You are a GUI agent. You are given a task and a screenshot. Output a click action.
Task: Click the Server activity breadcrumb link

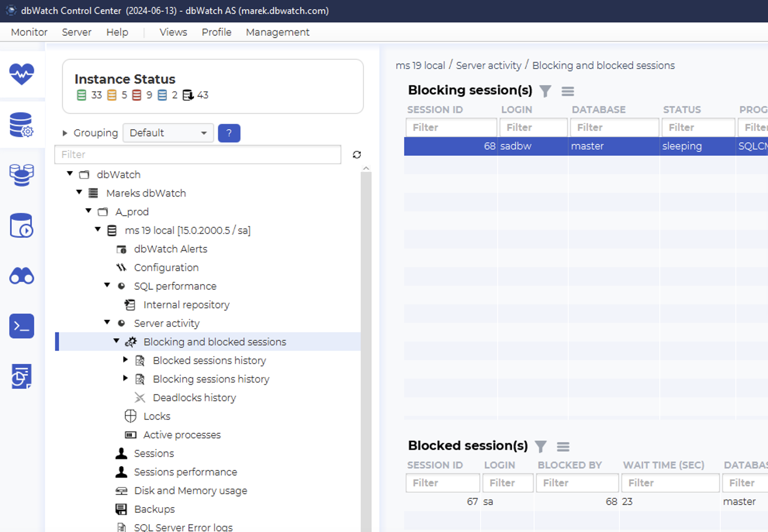point(488,65)
